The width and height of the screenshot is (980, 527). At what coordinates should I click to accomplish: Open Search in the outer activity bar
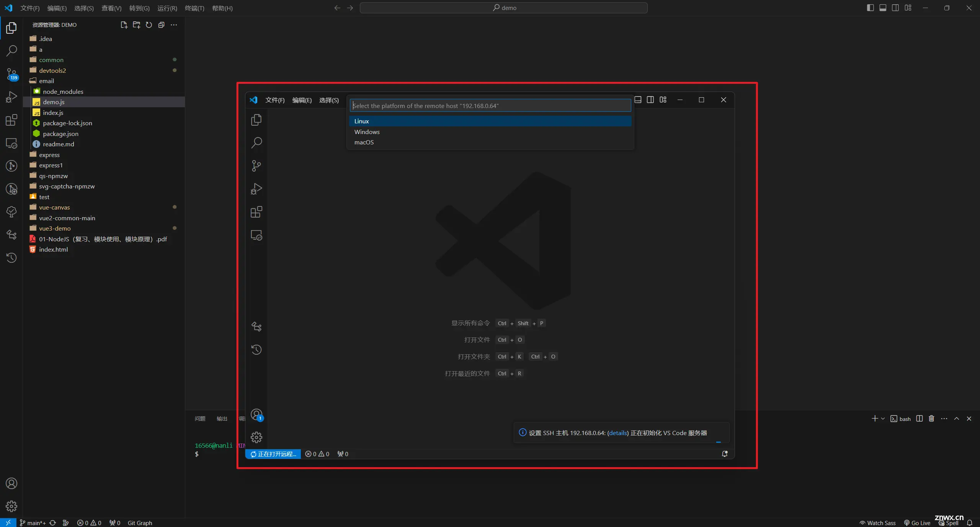[11, 51]
